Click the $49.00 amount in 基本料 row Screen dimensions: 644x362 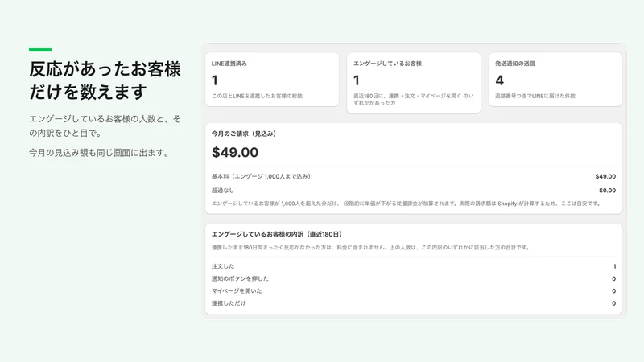605,176
